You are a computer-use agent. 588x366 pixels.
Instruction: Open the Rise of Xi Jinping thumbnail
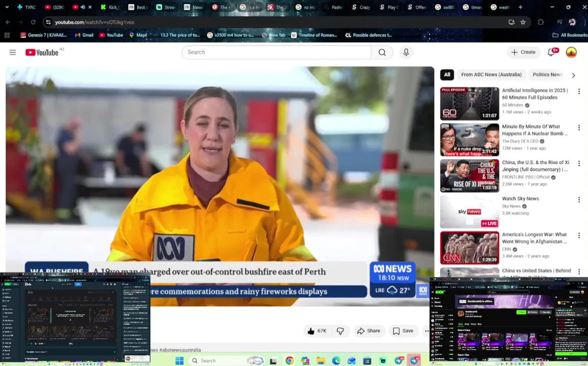click(470, 175)
